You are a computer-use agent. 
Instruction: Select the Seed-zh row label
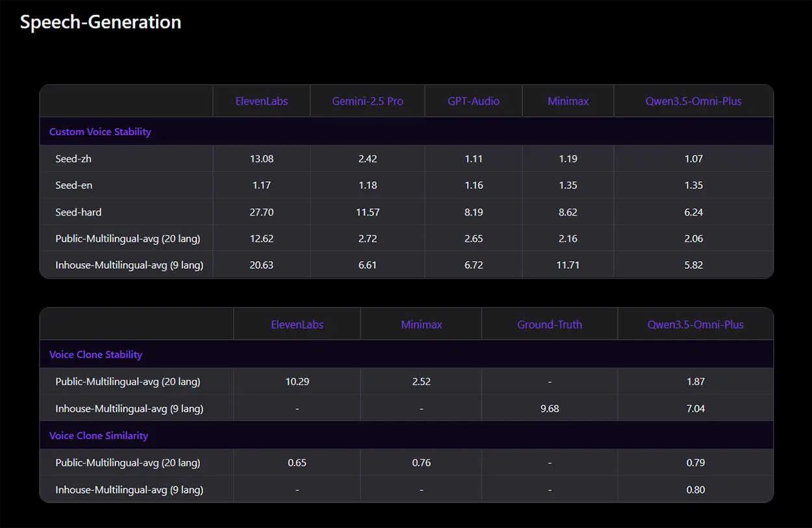pos(69,159)
